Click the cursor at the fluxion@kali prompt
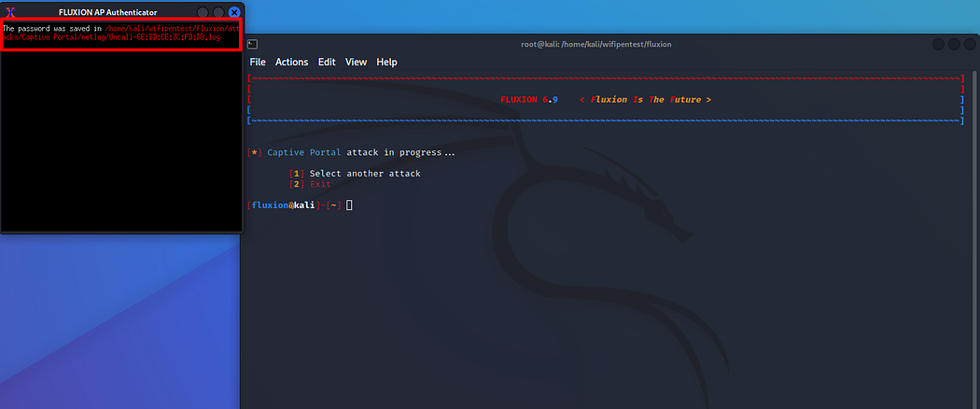Image resolution: width=980 pixels, height=409 pixels. 349,205
